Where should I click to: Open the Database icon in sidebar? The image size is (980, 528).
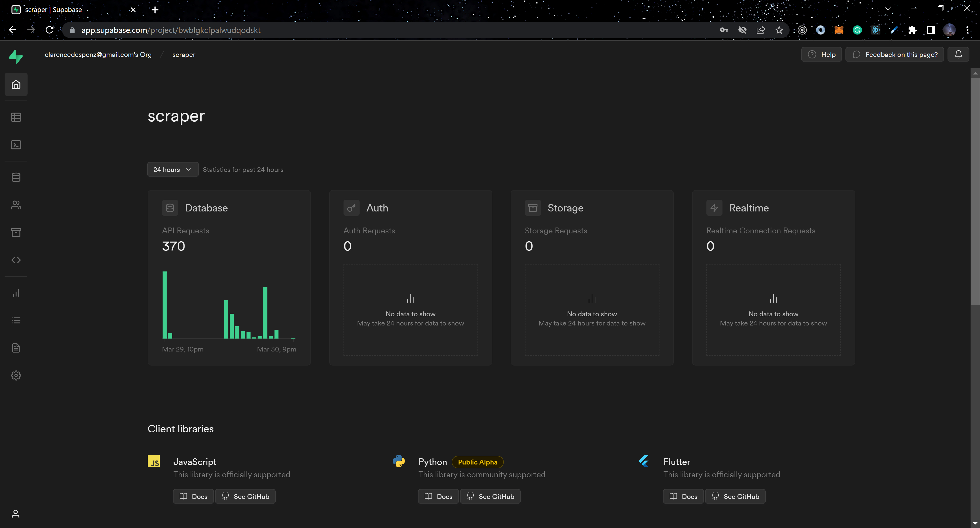click(x=16, y=178)
